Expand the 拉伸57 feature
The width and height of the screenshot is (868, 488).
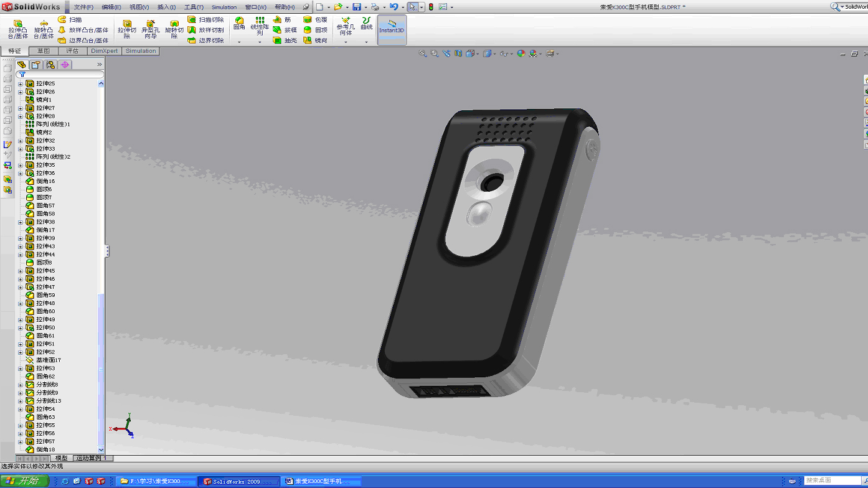click(x=20, y=442)
